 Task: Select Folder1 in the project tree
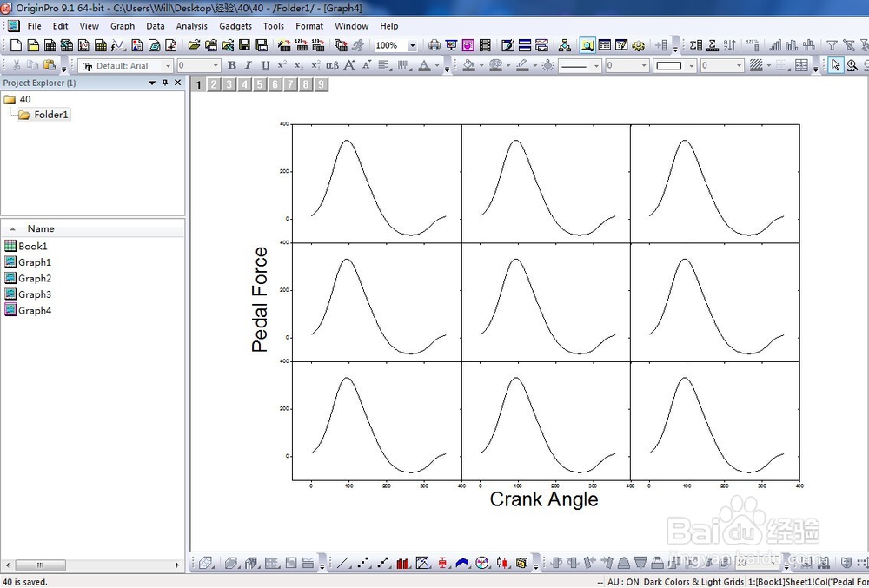[43, 115]
